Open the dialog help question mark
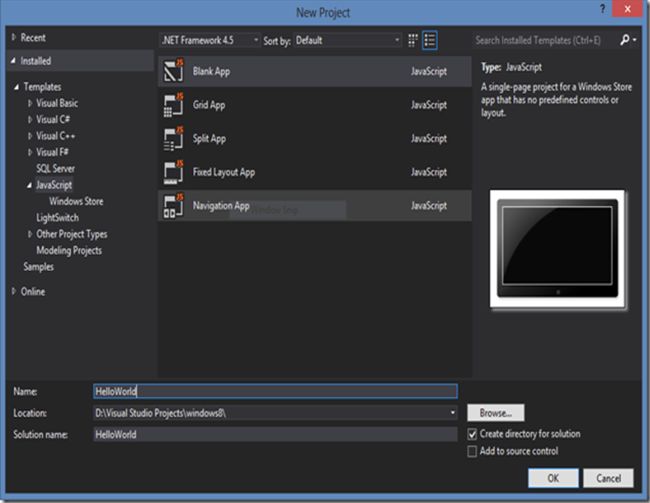 tap(602, 9)
